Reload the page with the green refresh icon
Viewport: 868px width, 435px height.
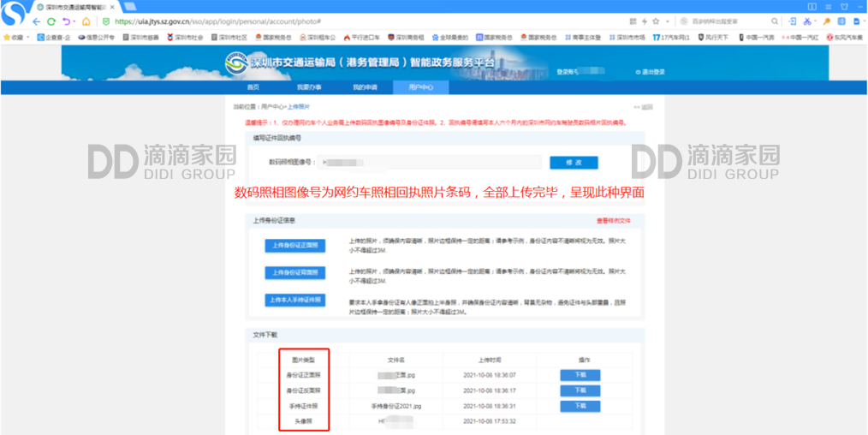pos(51,21)
